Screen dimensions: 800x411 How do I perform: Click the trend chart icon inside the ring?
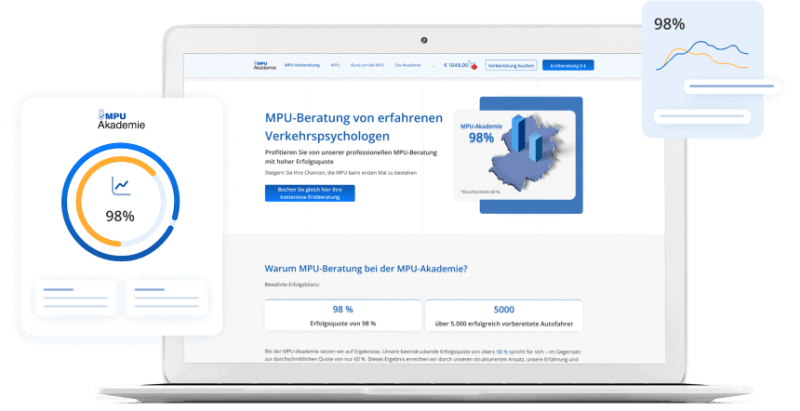pos(121,186)
